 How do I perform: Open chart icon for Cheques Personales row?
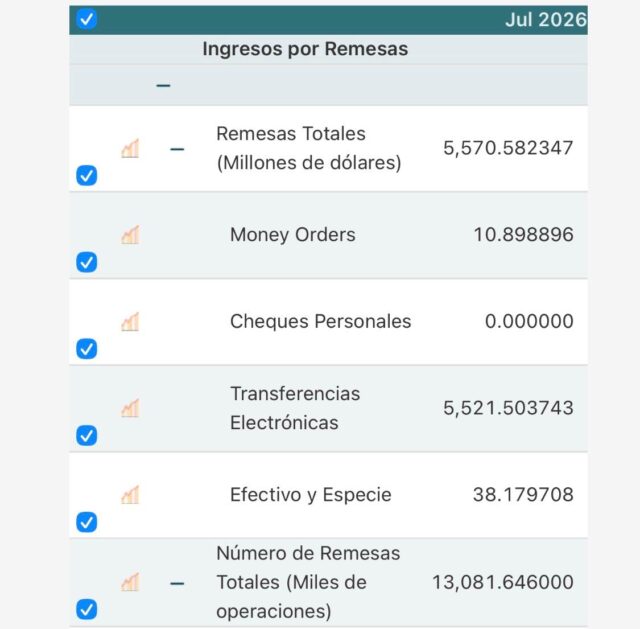pos(130,322)
